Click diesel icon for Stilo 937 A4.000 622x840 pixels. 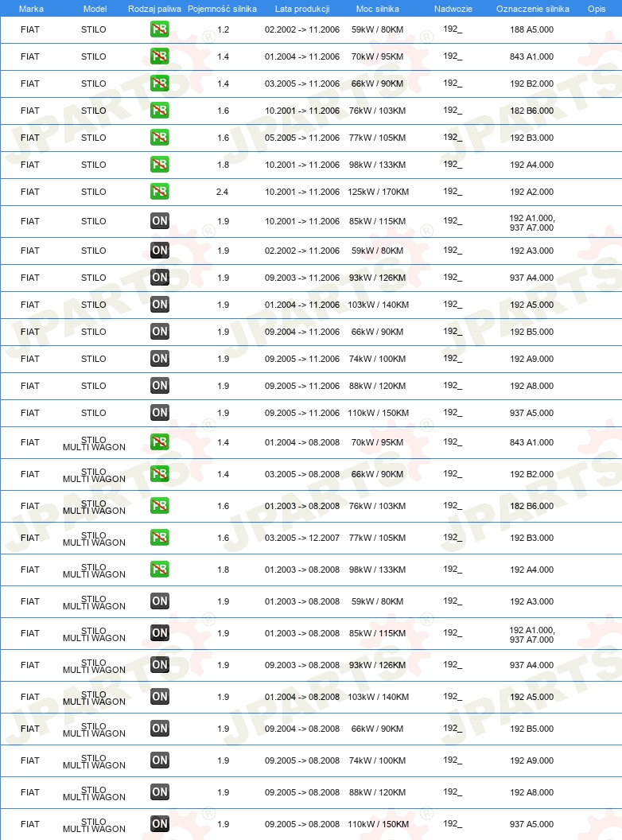160,278
